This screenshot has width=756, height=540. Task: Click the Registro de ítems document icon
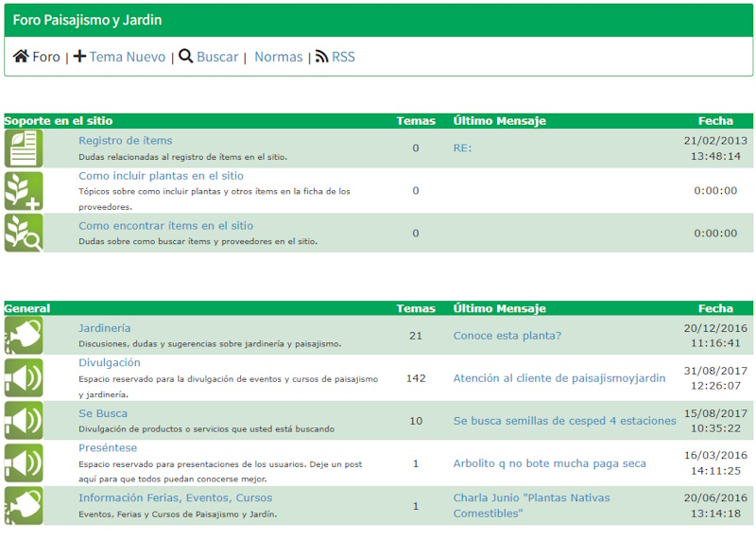pos(24,148)
